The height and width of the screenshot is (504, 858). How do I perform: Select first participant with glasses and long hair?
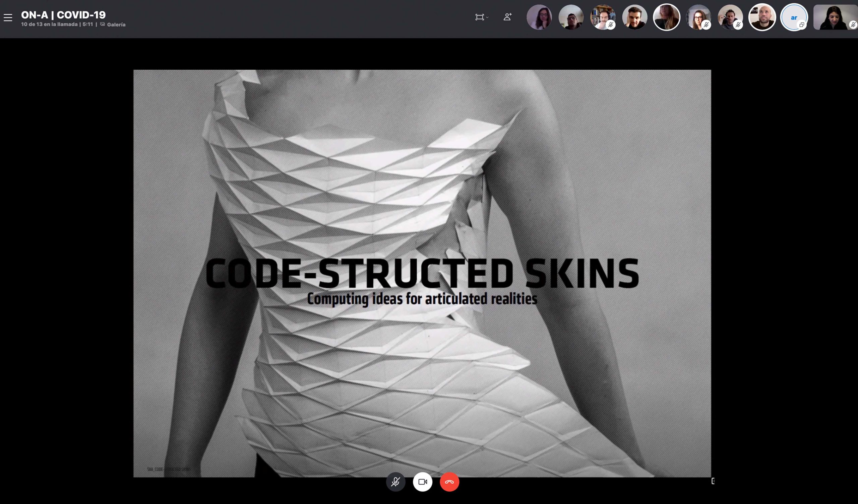pos(539,17)
